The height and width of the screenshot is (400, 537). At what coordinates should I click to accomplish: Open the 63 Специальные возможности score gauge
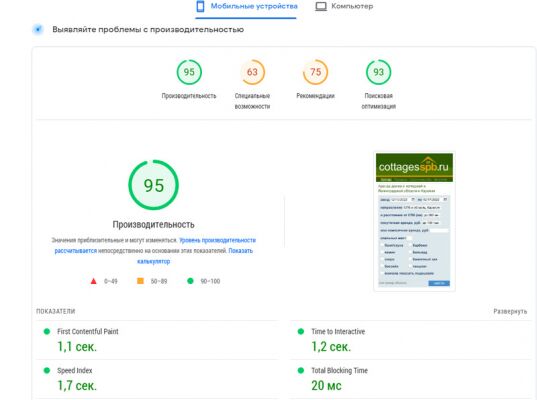click(x=252, y=72)
